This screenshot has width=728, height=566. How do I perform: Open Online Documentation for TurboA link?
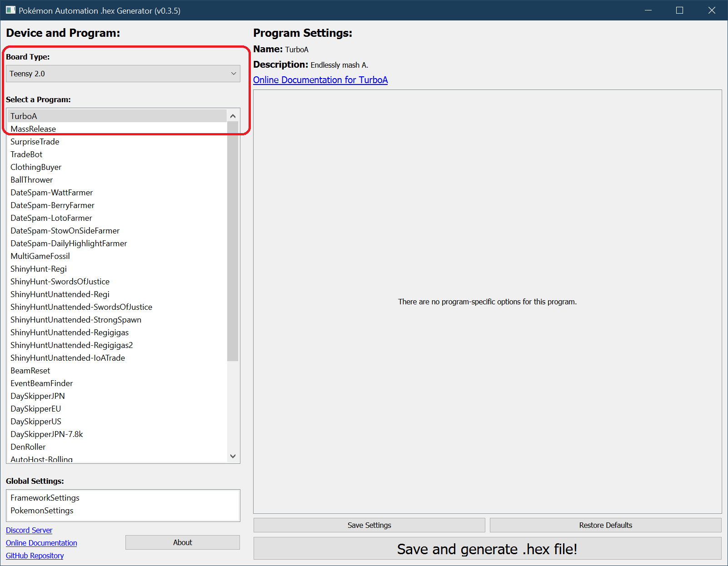click(x=320, y=80)
